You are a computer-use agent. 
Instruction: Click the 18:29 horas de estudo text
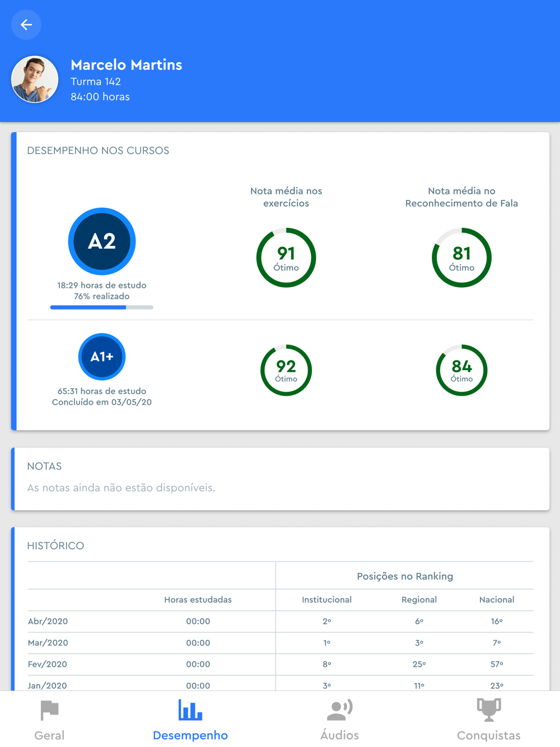pos(102,285)
